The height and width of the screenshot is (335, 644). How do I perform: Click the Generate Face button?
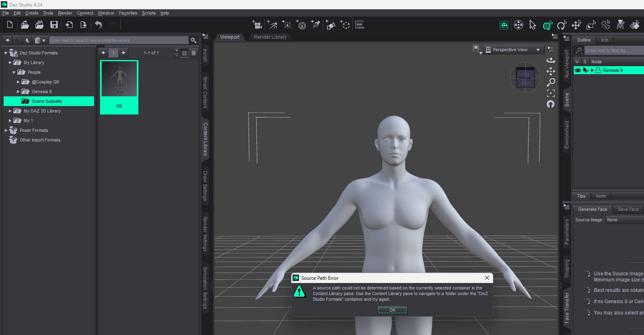coord(592,209)
